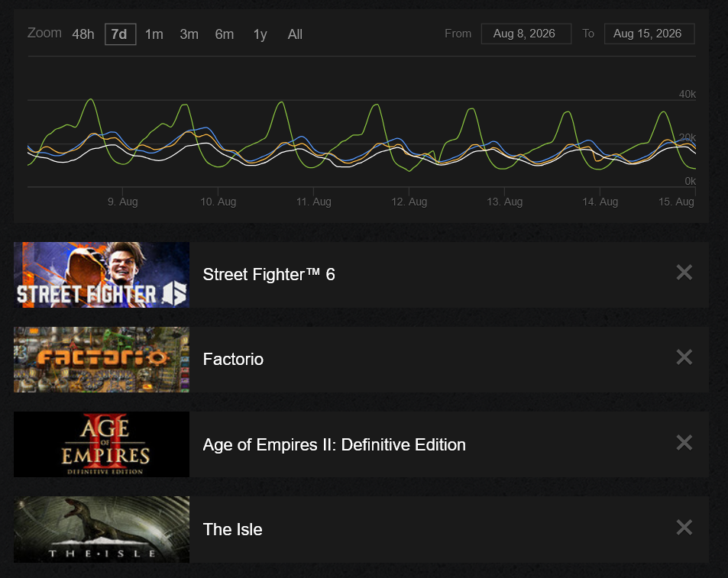Show All time chart range
Viewport: 728px width, 578px height.
pos(295,34)
